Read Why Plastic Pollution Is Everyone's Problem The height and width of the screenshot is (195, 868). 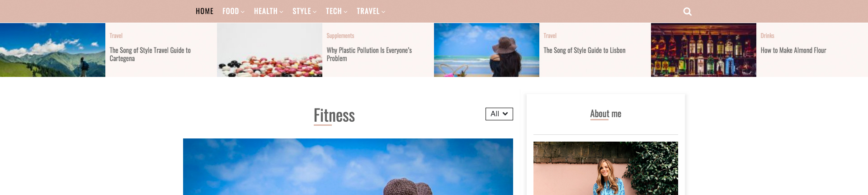click(x=369, y=54)
